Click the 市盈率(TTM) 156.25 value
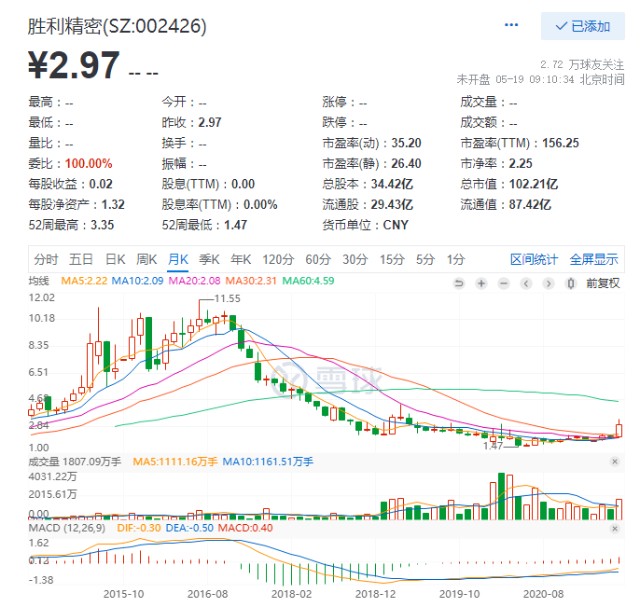This screenshot has width=640, height=607. (560, 143)
